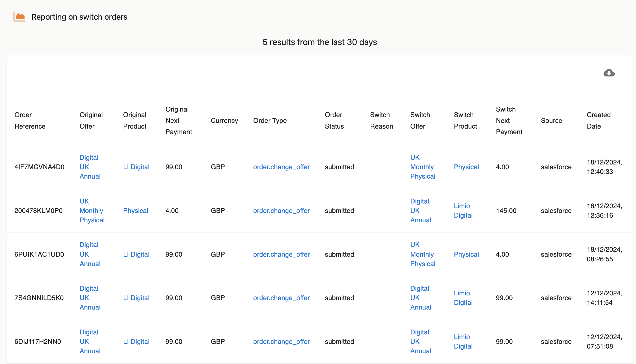The width and height of the screenshot is (636, 364).
Task: Click the orange reporting chart icon
Action: tap(19, 17)
